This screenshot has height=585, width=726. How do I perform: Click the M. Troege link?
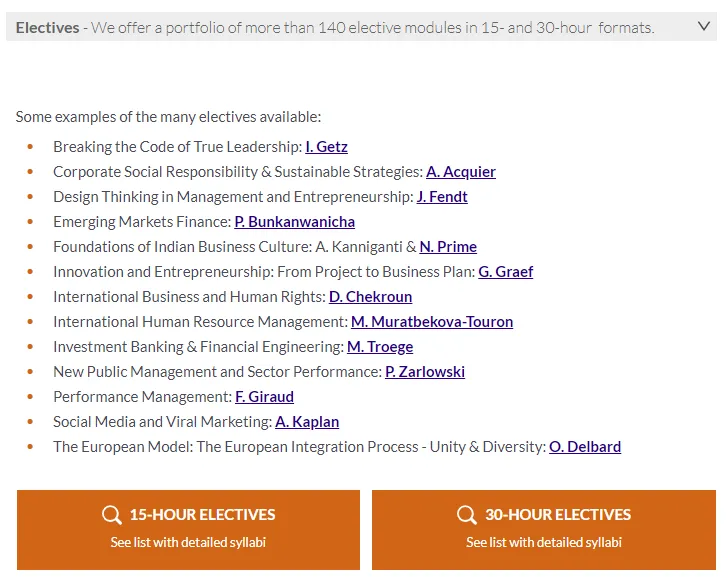pyautogui.click(x=380, y=347)
